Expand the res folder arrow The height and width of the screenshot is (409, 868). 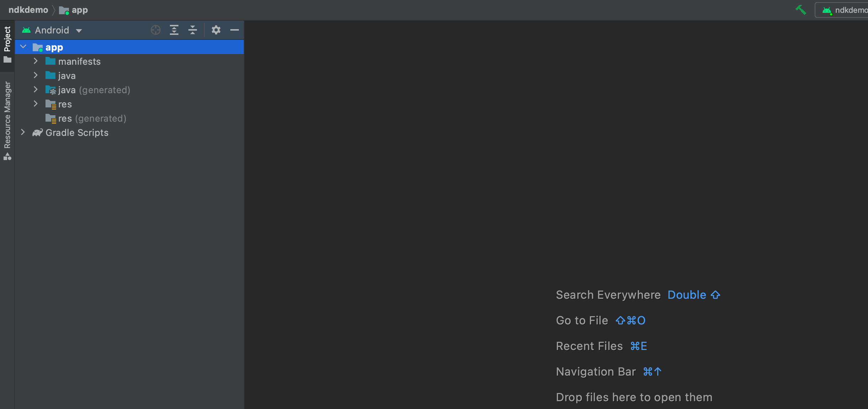tap(36, 104)
